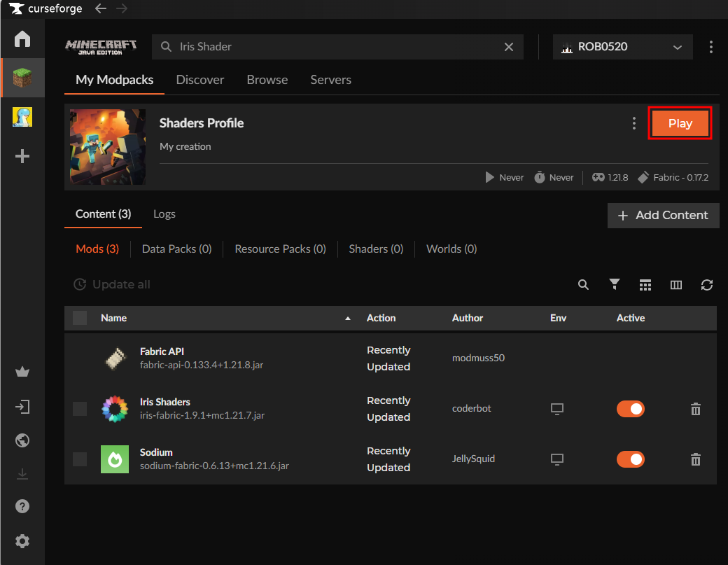728x565 pixels.
Task: Click the Iris Shaders environment monitor icon
Action: (557, 409)
